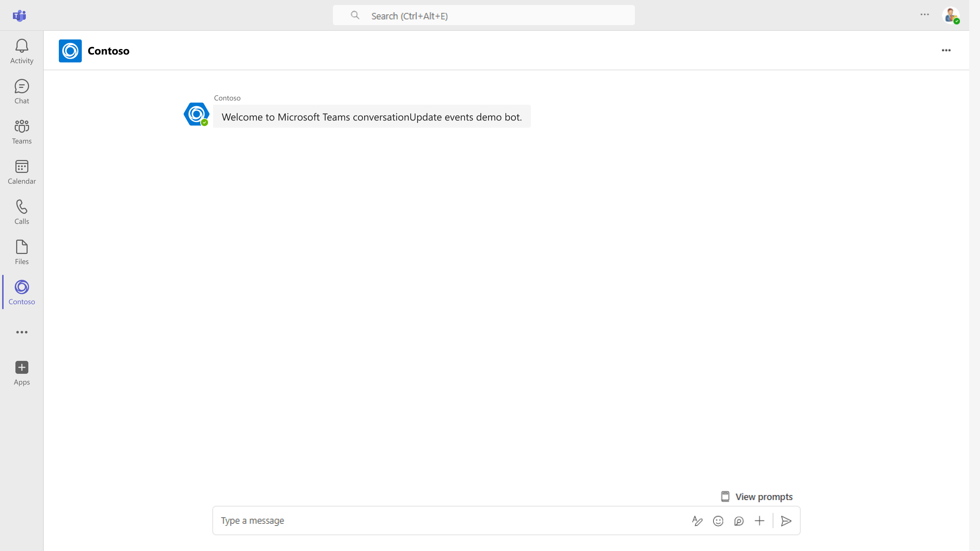
Task: Open the Files section
Action: click(x=21, y=252)
